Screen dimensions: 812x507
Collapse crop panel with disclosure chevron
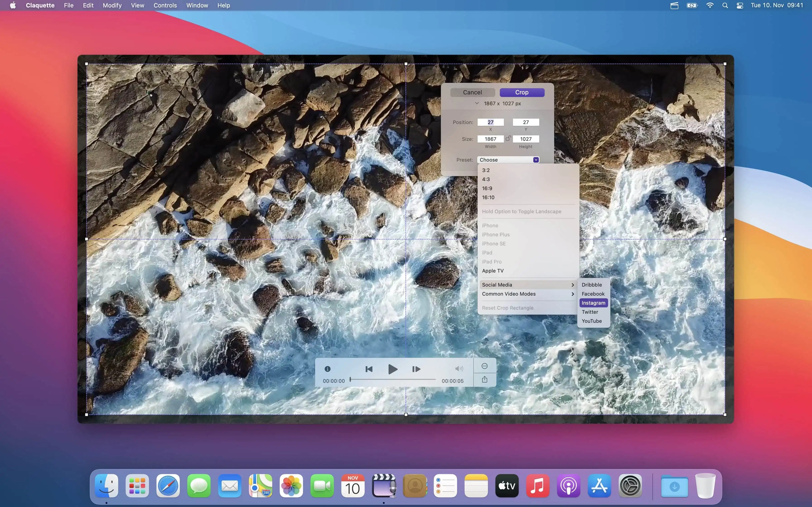(x=476, y=103)
